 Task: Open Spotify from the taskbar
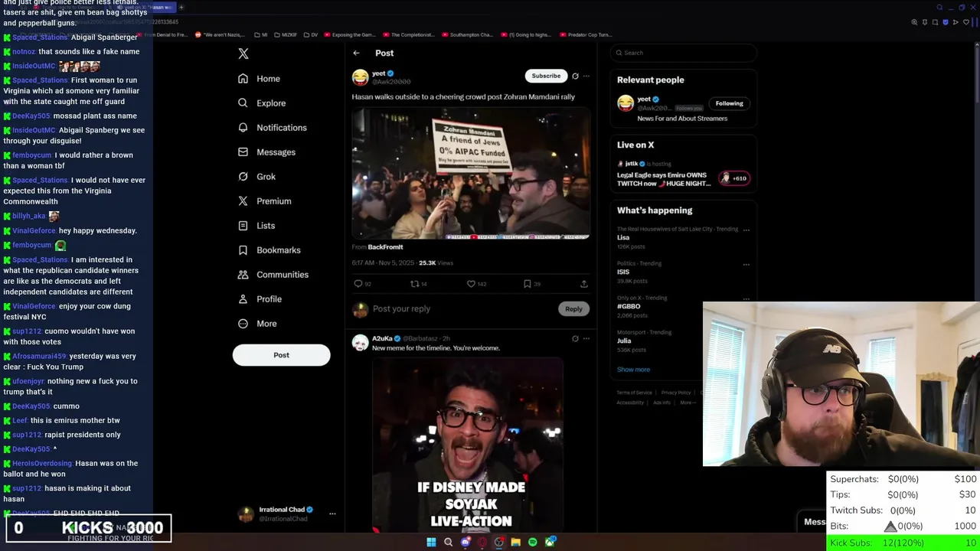tap(533, 543)
